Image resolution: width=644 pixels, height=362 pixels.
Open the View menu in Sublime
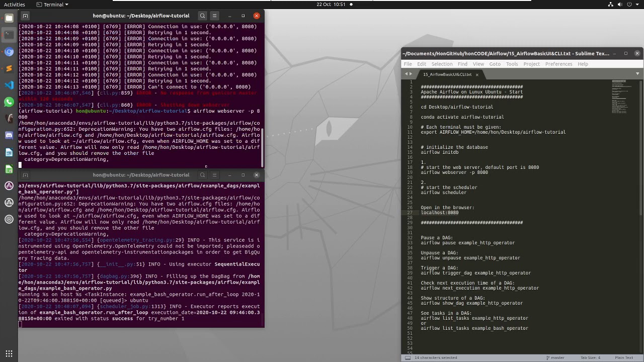478,64
